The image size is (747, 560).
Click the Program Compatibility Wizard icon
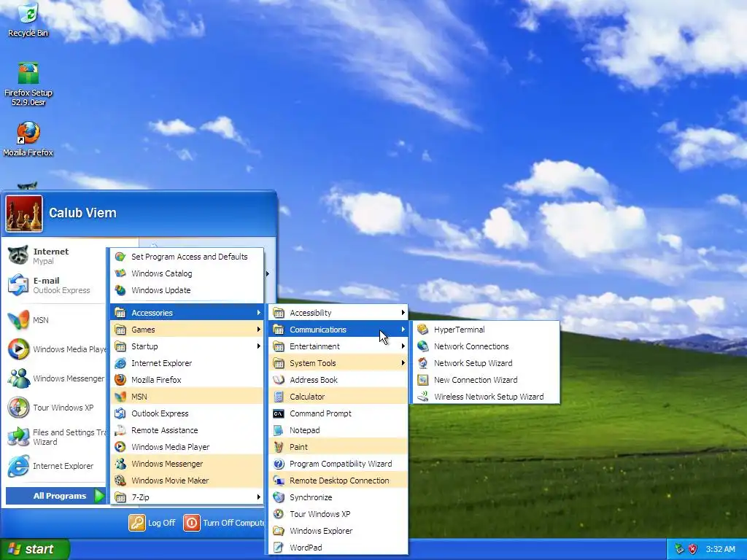pos(279,464)
